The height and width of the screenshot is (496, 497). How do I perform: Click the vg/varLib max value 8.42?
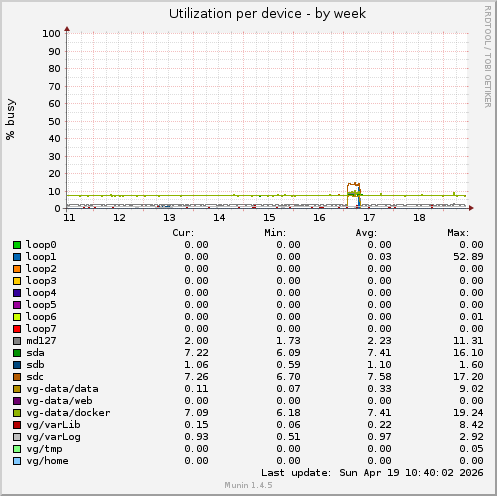471,425
